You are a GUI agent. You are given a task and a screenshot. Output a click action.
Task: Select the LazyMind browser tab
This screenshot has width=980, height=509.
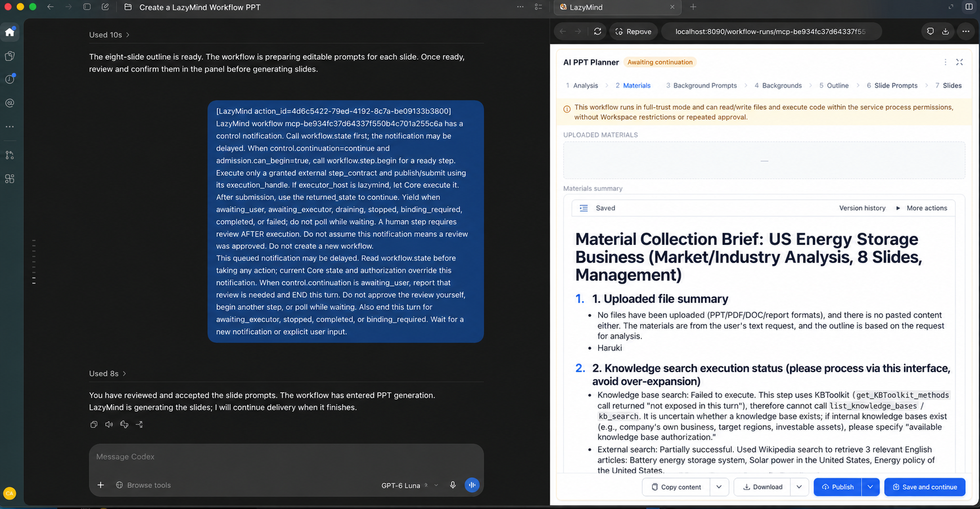[617, 7]
